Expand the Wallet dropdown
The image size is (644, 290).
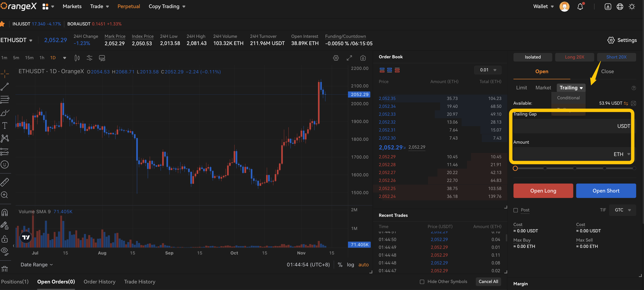click(543, 7)
